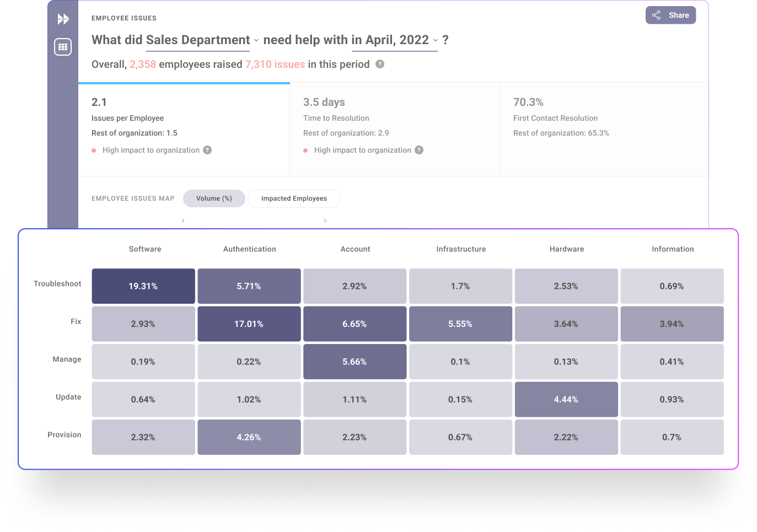Image resolution: width=757 pixels, height=532 pixels.
Task: Click the Manage Account 5.66% cell
Action: (x=355, y=362)
